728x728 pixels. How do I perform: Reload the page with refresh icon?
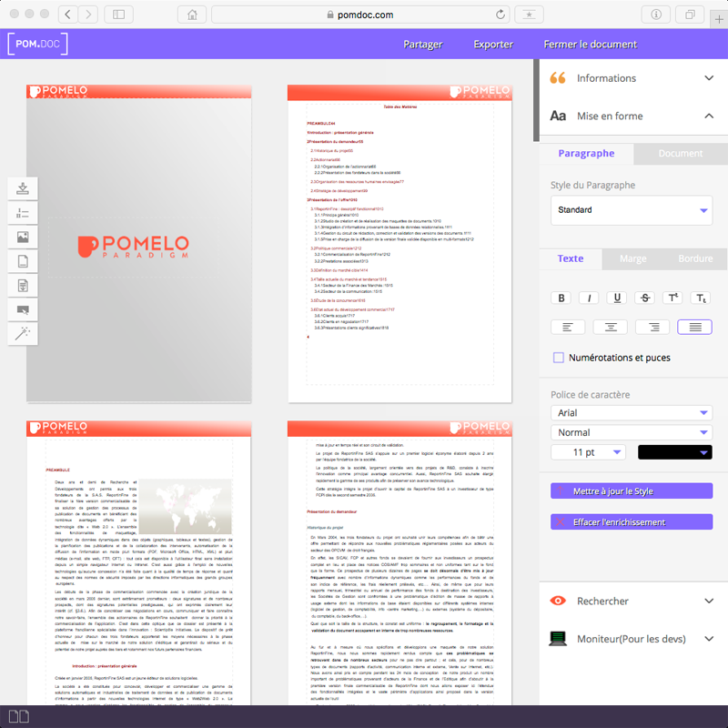pos(500,15)
